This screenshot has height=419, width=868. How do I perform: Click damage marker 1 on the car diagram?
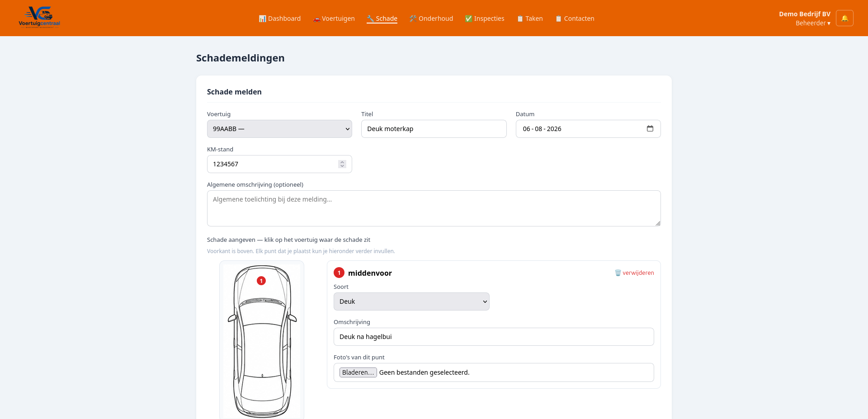tap(261, 281)
